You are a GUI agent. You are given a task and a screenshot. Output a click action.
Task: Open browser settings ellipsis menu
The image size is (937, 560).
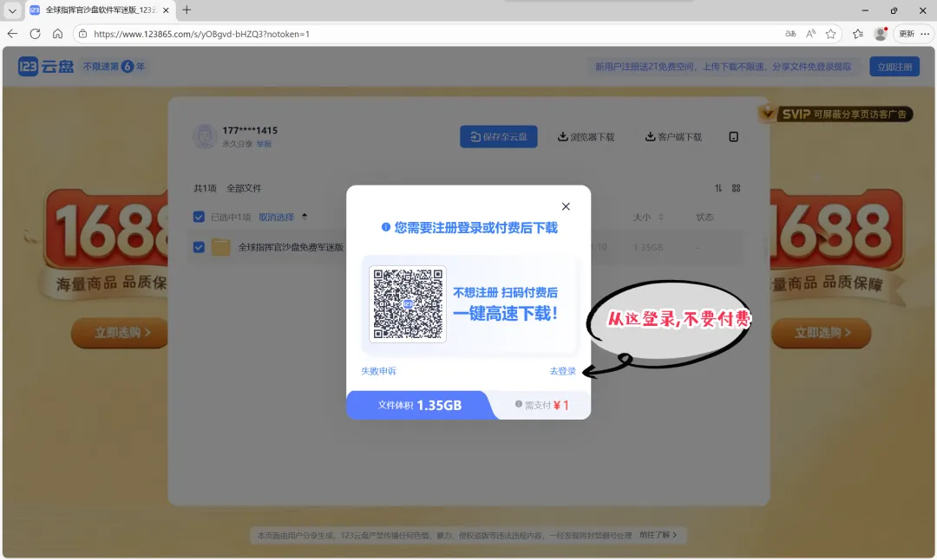coord(925,34)
